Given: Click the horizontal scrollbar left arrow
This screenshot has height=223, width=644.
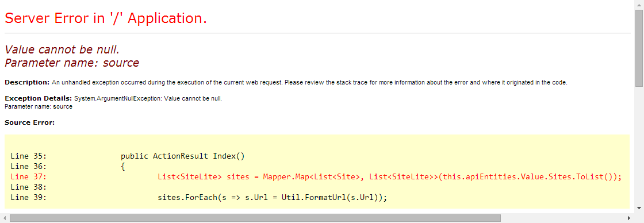Looking at the screenshot, I should 4,218.
